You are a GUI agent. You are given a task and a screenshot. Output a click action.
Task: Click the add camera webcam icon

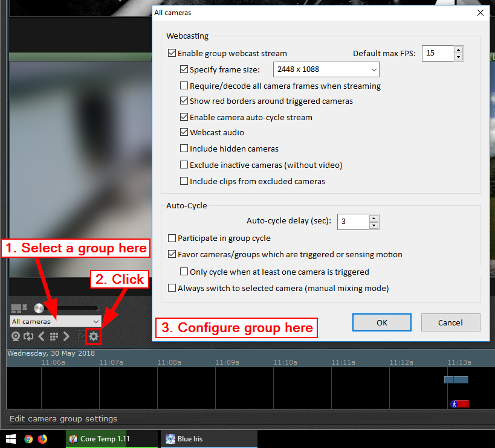(16, 336)
